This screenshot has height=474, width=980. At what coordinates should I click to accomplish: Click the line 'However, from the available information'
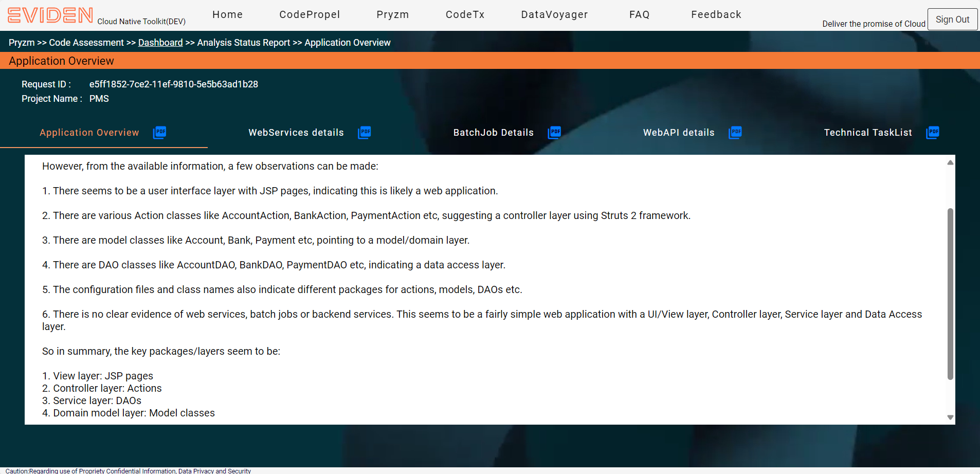[x=210, y=166]
